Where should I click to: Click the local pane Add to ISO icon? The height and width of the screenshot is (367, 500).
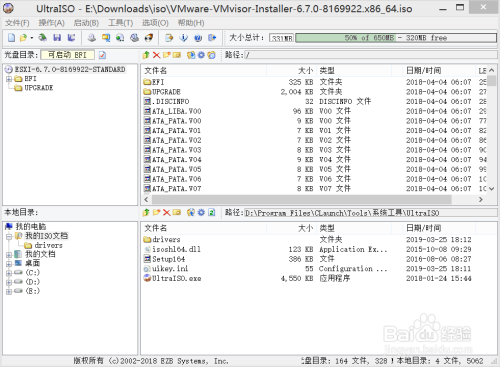tap(191, 212)
